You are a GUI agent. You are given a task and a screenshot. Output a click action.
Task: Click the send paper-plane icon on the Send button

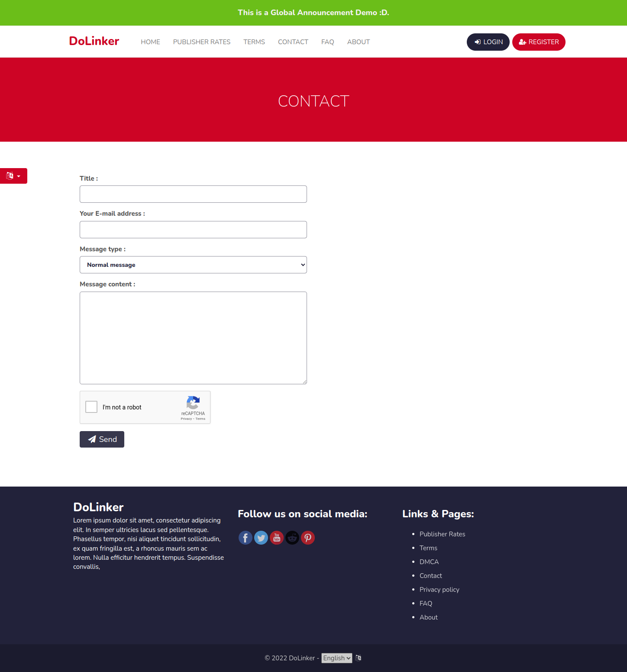[x=92, y=439]
